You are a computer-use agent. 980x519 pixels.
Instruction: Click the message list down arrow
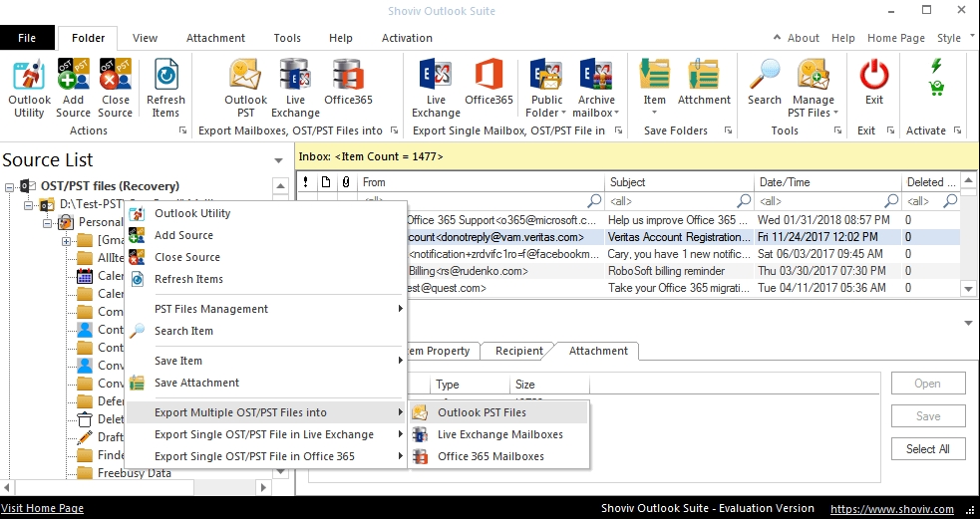[968, 289]
